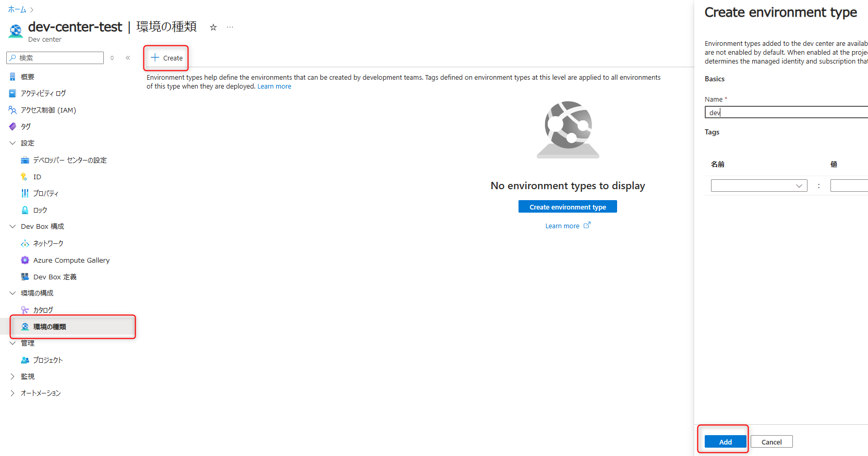Click the 概要 overview icon

[13, 77]
